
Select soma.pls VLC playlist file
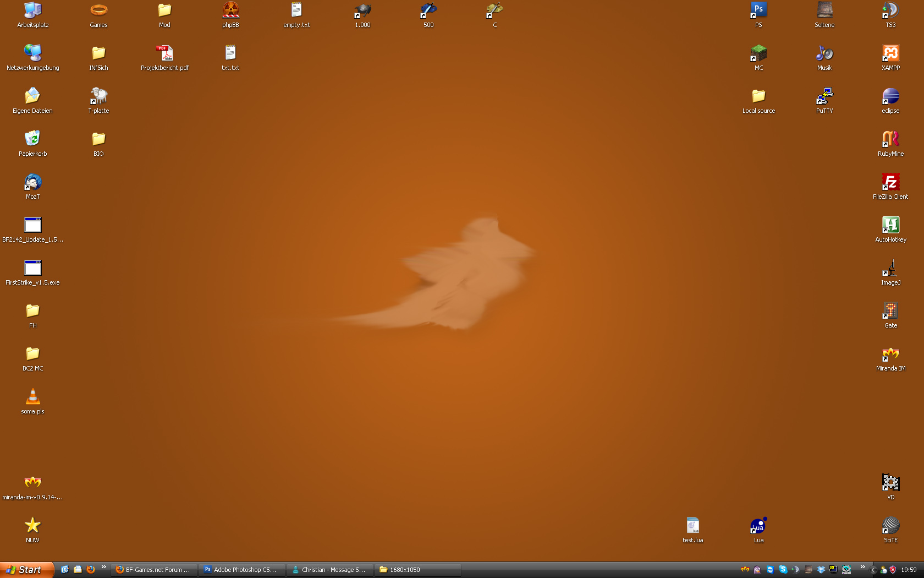pyautogui.click(x=33, y=401)
